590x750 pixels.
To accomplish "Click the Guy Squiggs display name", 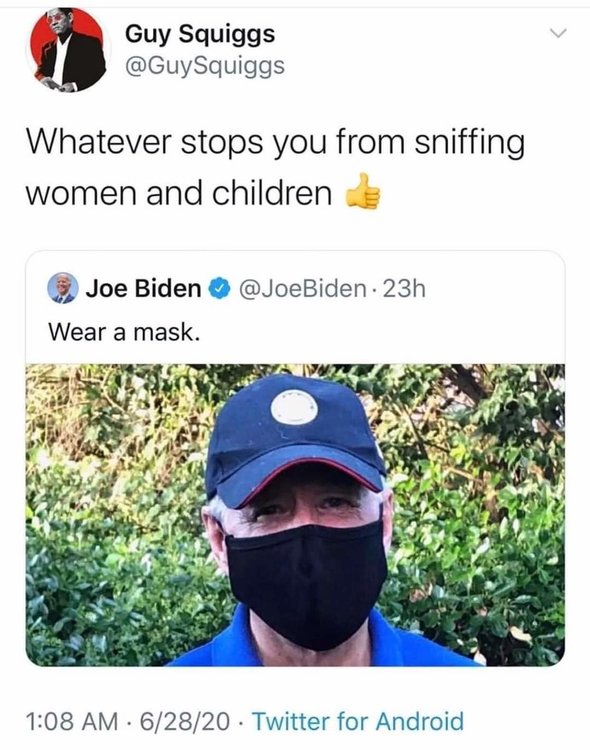I will tap(200, 35).
